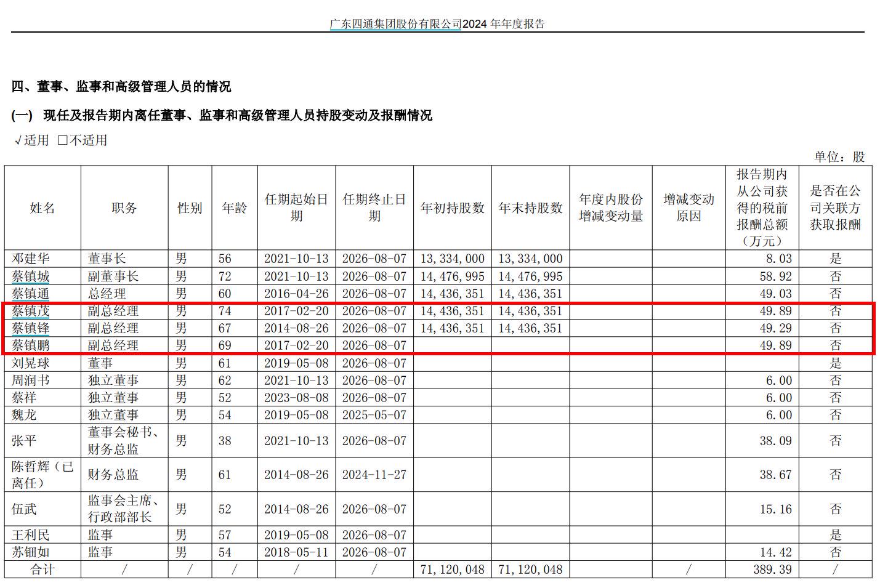Click the underlined name 蔡镇通
This screenshot has height=588, width=880.
[30, 294]
